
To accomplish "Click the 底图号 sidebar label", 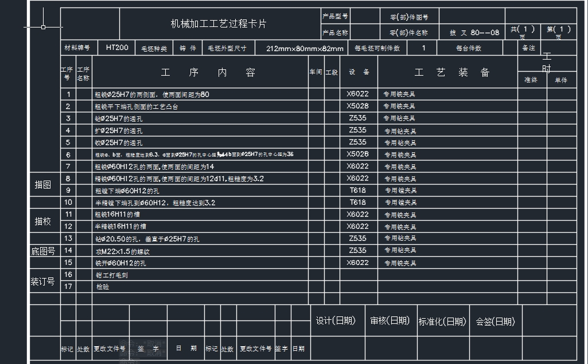I will (44, 251).
